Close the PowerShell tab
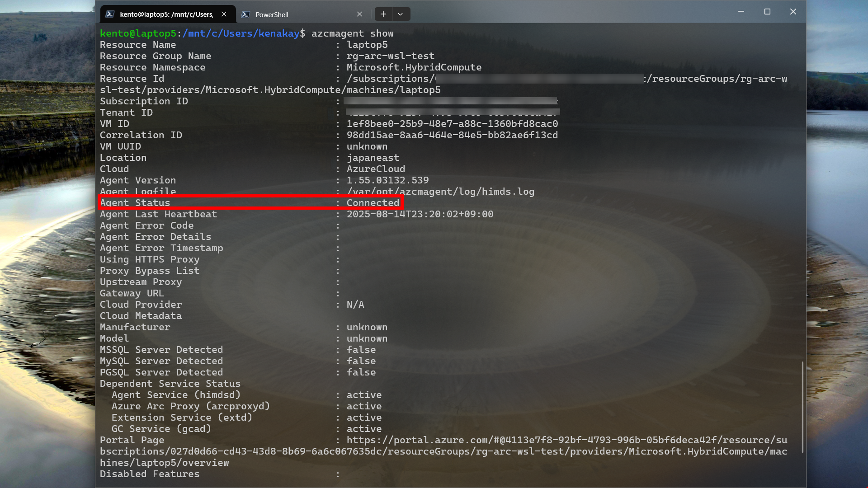The width and height of the screenshot is (868, 488). [x=359, y=14]
